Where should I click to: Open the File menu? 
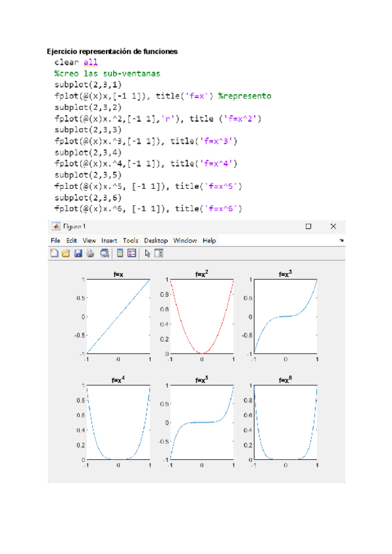56,240
